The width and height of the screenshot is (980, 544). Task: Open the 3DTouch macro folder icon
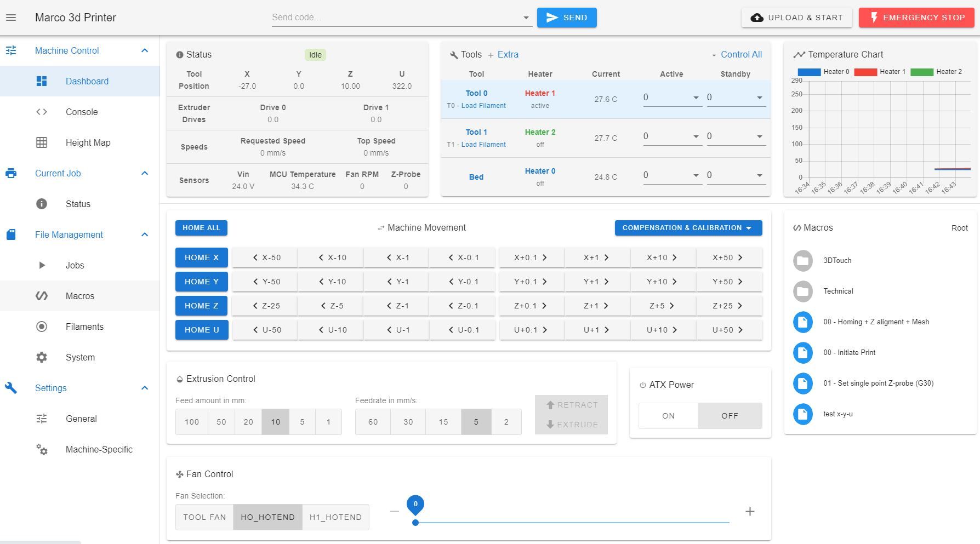803,261
